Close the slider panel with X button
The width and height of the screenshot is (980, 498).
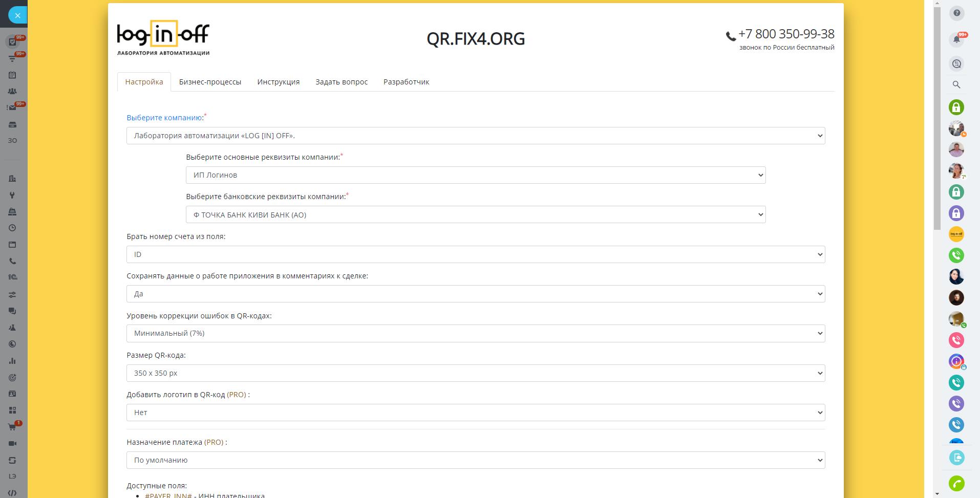(x=17, y=15)
